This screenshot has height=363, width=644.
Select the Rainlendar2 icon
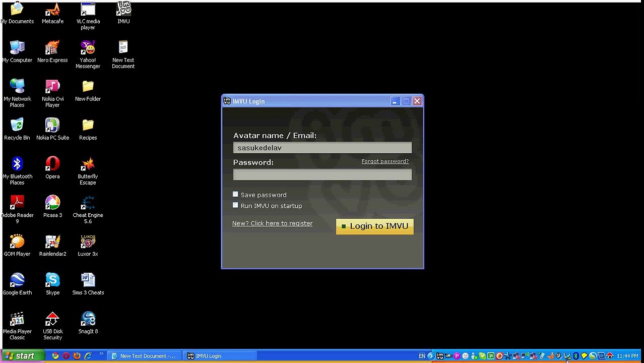(x=52, y=246)
